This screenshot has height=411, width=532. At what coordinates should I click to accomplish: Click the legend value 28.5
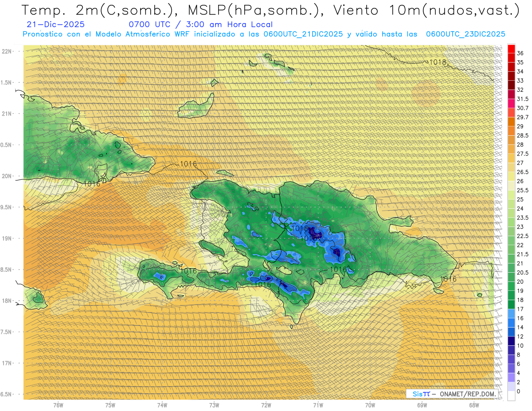coord(522,136)
